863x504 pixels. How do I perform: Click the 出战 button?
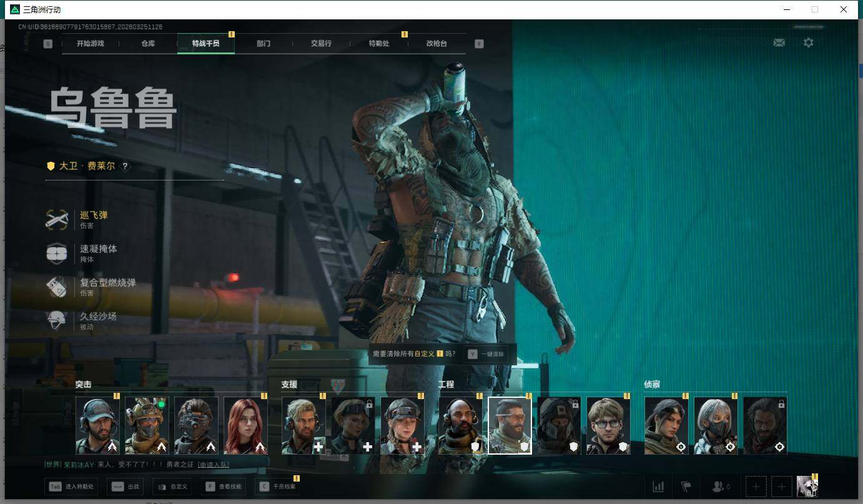125,487
